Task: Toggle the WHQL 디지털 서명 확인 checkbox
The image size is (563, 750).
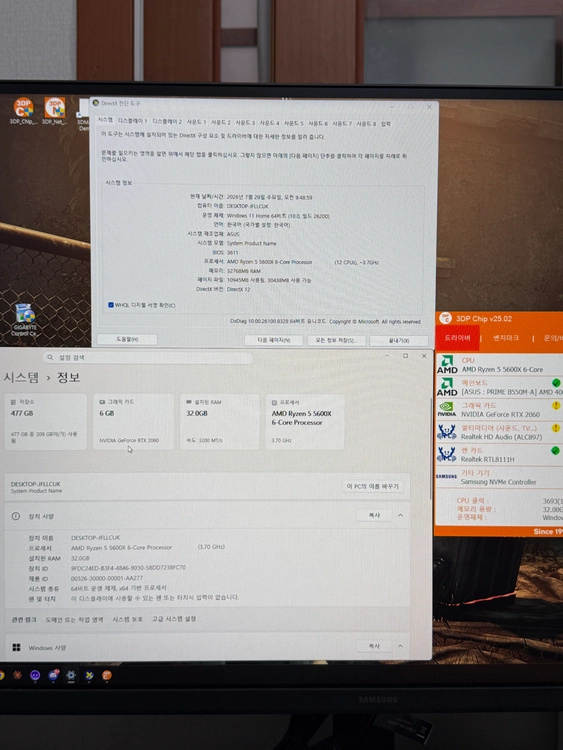Action: pyautogui.click(x=111, y=305)
